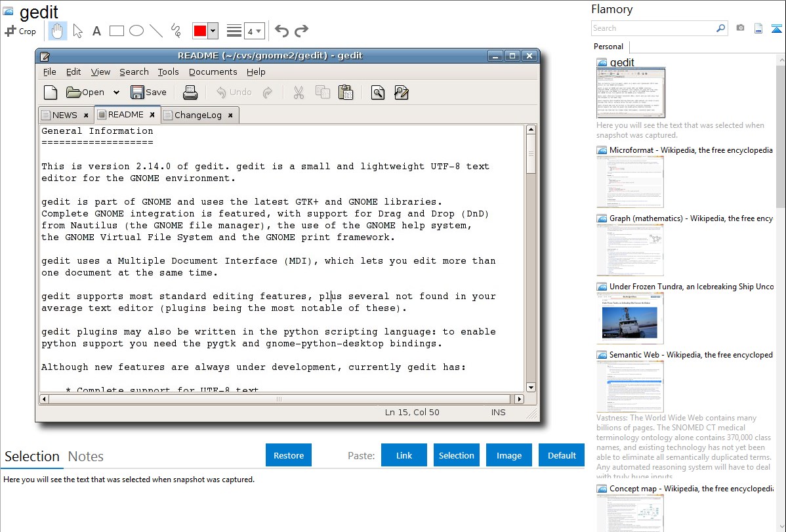Open gedit Help menu
The image size is (786, 532).
coord(256,72)
